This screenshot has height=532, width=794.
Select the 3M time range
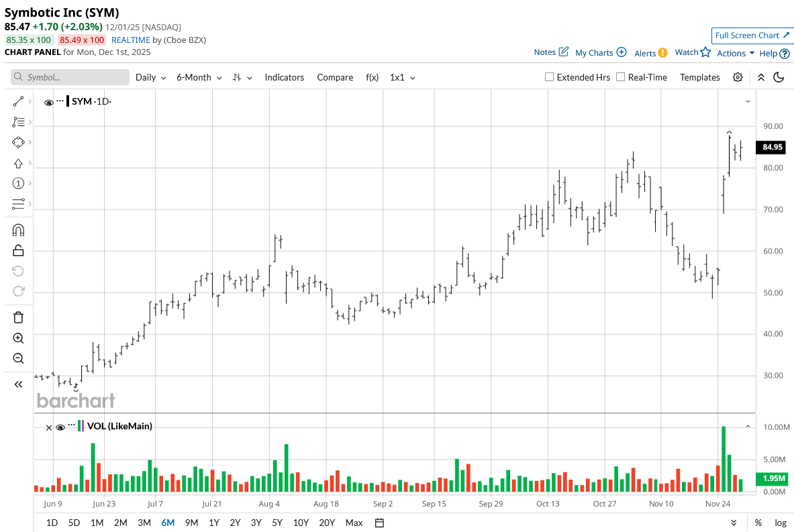point(144,523)
